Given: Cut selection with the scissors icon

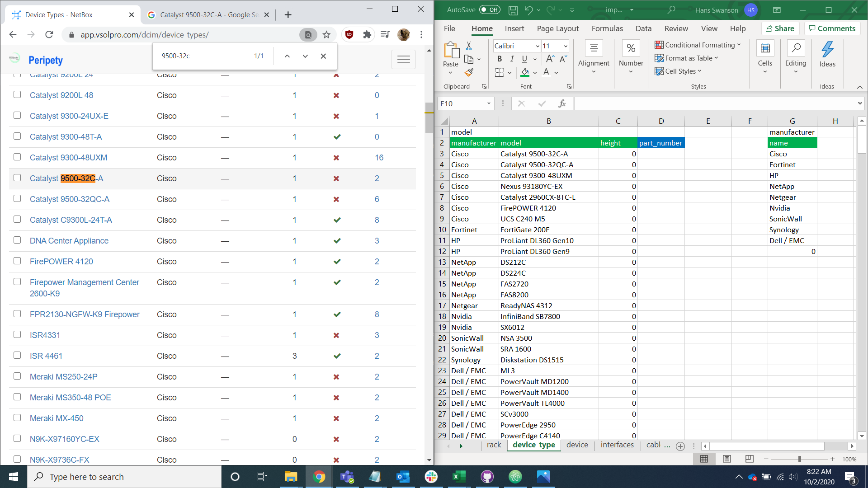Looking at the screenshot, I should coord(469,46).
